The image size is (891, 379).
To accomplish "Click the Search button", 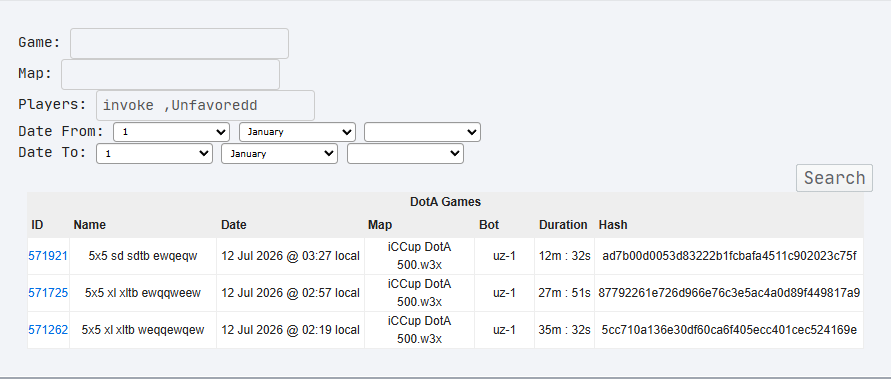I will [834, 178].
